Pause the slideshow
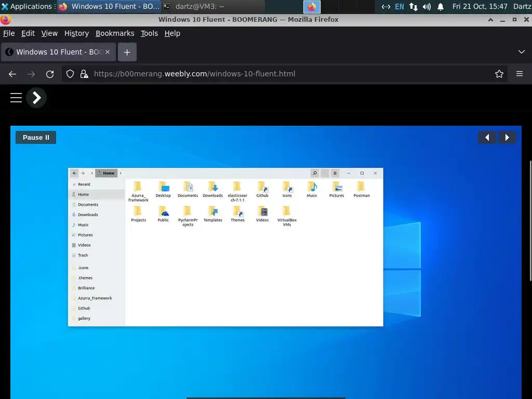This screenshot has height=399, width=532. (36, 137)
